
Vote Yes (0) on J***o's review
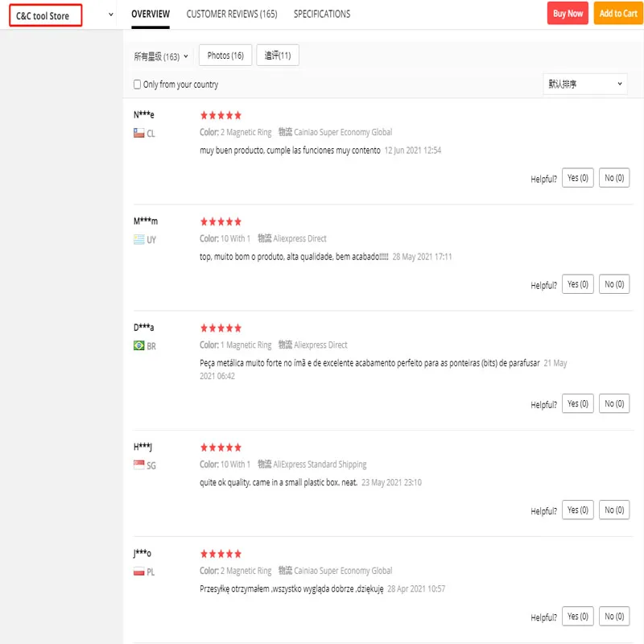(577, 616)
